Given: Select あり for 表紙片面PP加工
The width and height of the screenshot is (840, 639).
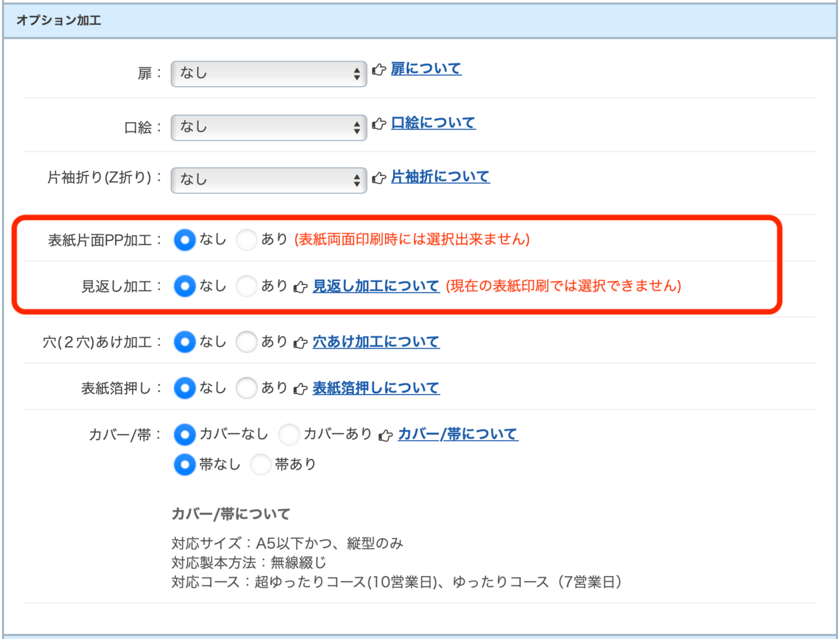Looking at the screenshot, I should pos(246,240).
